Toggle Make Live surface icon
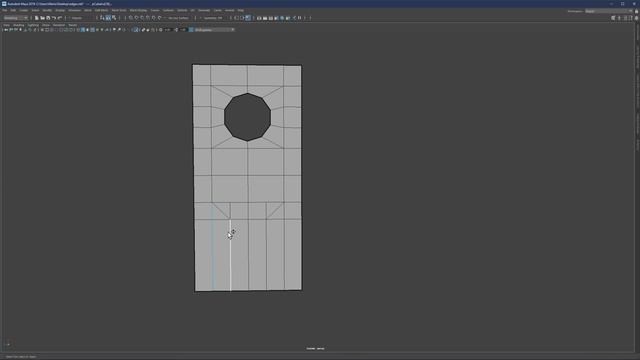 coord(160,18)
